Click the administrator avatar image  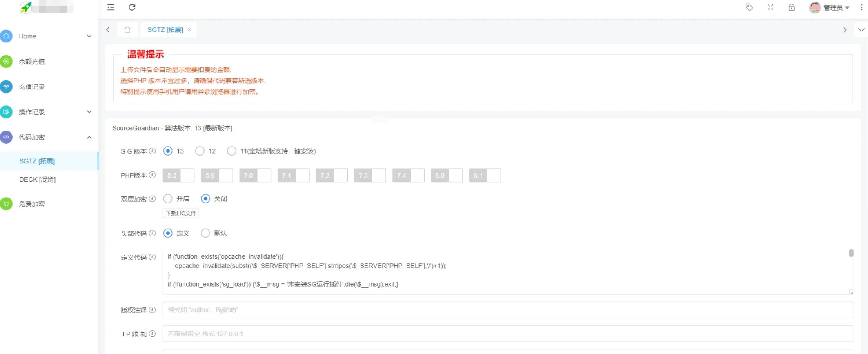click(x=815, y=7)
